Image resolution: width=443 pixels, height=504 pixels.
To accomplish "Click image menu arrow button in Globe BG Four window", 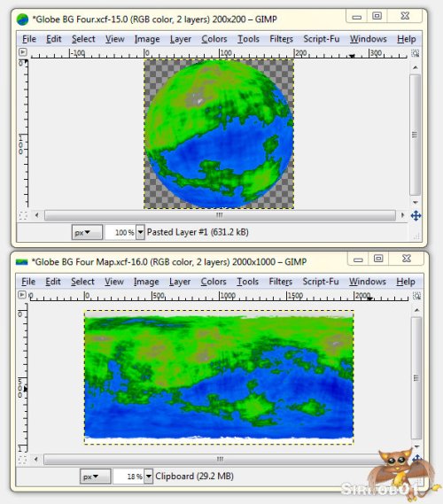I will (23, 52).
